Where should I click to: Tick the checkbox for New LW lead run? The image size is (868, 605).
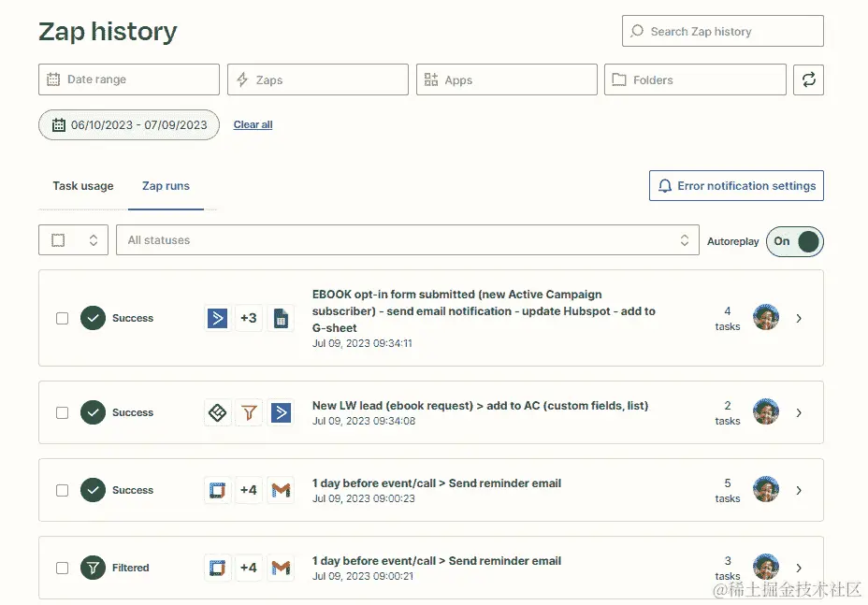point(62,413)
